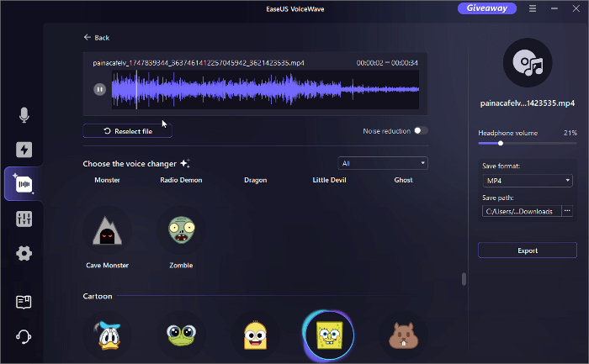Expand the All voice category dropdown
The image size is (589, 364).
coord(383,163)
